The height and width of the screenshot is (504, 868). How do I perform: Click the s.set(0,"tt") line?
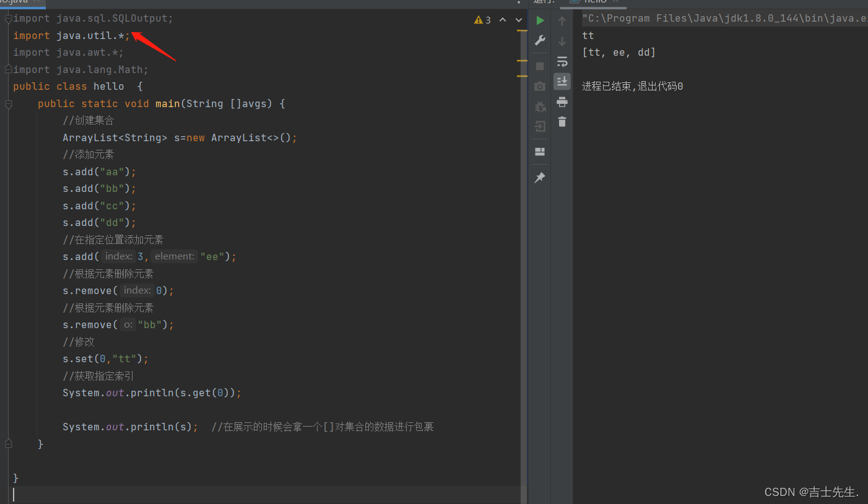coord(106,358)
